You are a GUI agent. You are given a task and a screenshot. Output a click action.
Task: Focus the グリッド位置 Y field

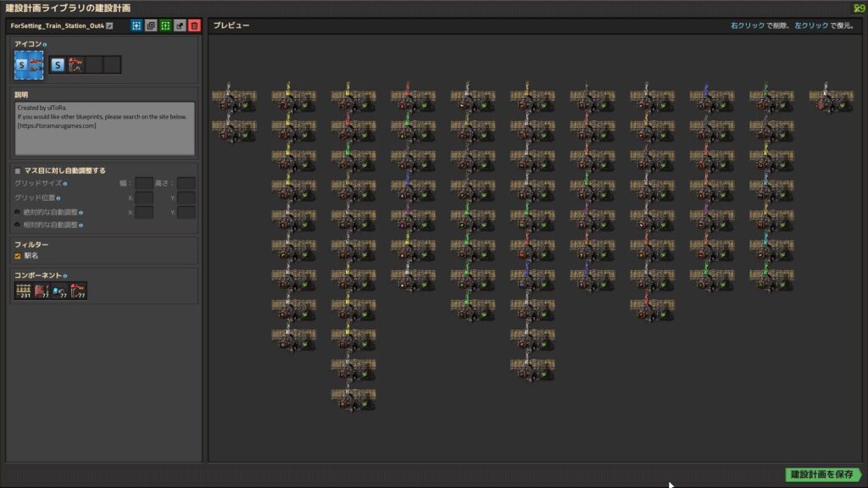[186, 197]
